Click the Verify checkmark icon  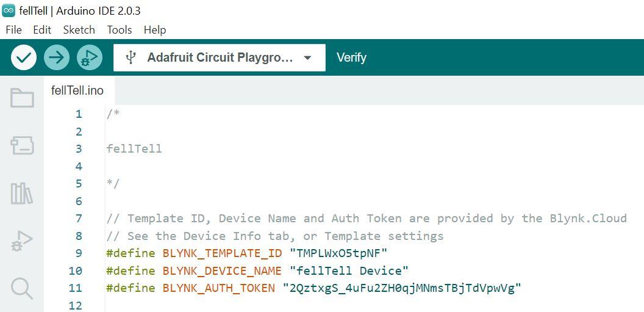pos(24,58)
